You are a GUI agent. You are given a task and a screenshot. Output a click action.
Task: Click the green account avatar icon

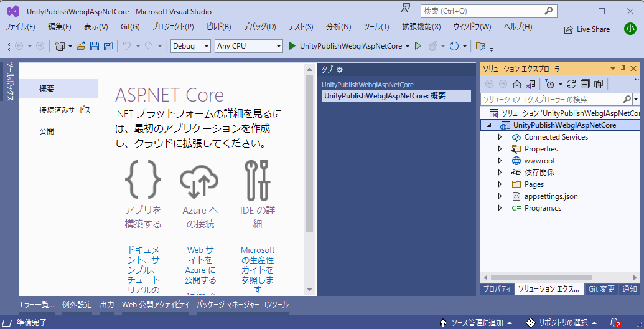click(630, 29)
